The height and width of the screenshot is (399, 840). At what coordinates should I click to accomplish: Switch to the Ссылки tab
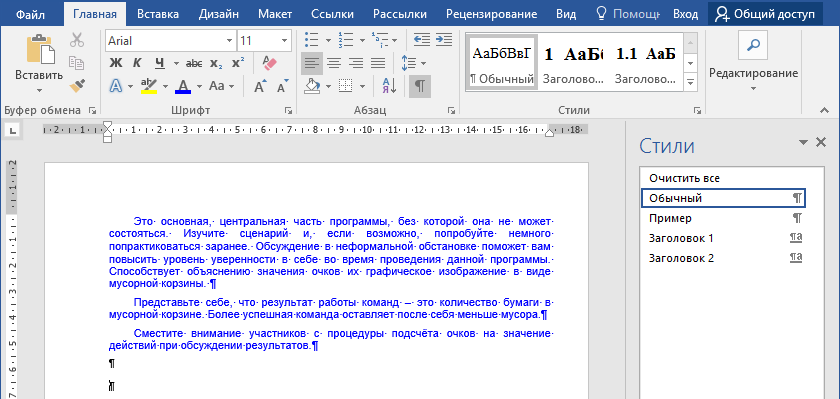click(332, 14)
